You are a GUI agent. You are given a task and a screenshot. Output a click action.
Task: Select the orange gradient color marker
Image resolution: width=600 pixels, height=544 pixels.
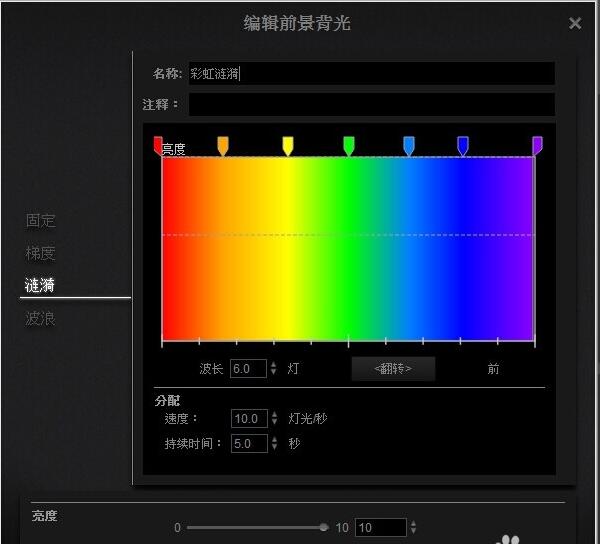(223, 146)
